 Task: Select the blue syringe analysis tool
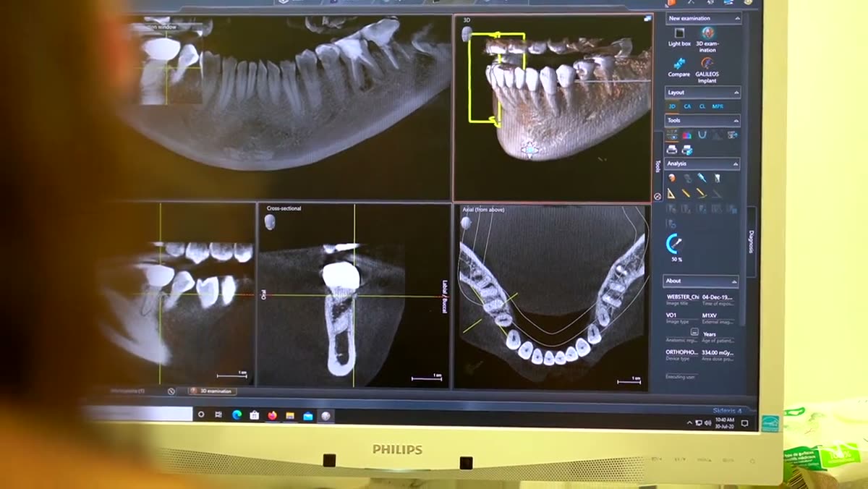click(702, 177)
